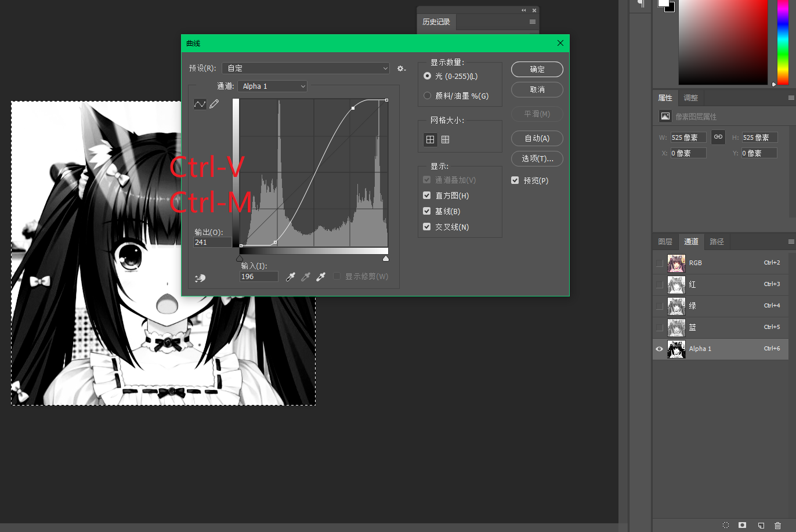This screenshot has height=532, width=796.
Task: Create a new channel icon
Action: pyautogui.click(x=761, y=525)
